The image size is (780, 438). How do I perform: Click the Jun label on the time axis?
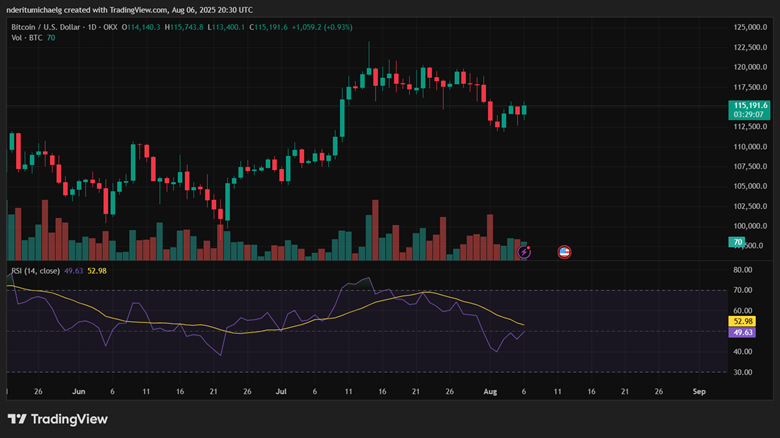point(79,392)
